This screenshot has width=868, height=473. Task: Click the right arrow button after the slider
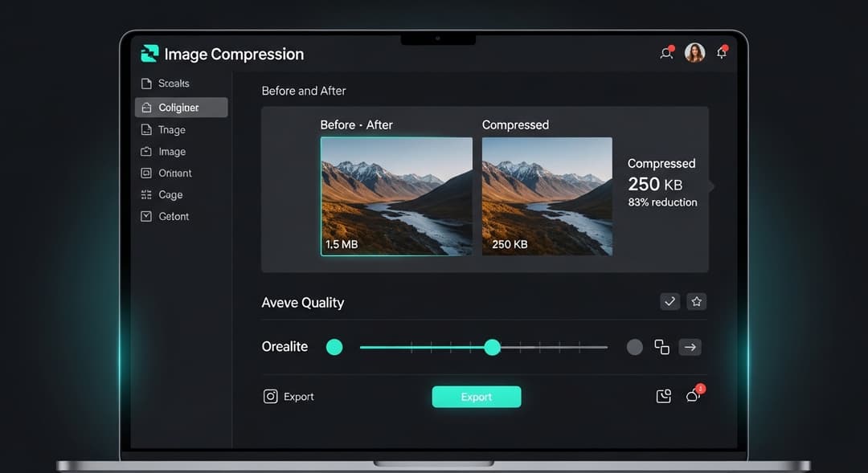click(x=690, y=347)
